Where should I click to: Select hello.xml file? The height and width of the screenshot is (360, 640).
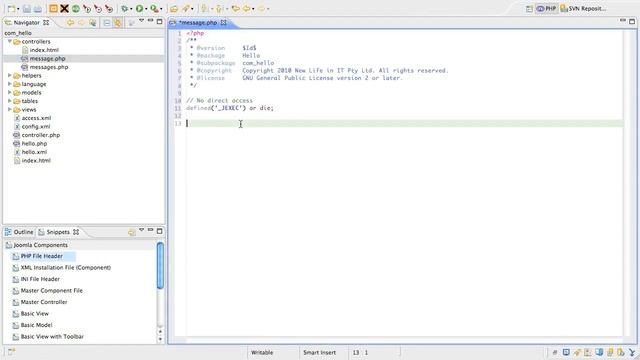pyautogui.click(x=34, y=152)
